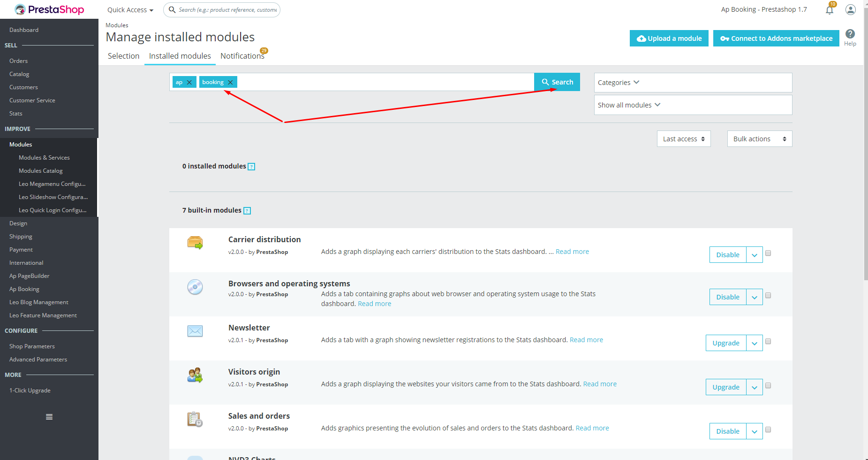Expand Newsletter Upgrade dropdown arrow
This screenshot has height=460, width=868.
pos(755,343)
